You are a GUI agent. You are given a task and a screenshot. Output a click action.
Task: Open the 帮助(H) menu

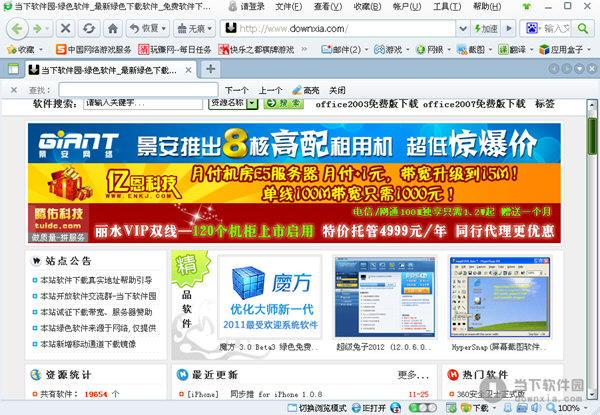click(x=487, y=7)
